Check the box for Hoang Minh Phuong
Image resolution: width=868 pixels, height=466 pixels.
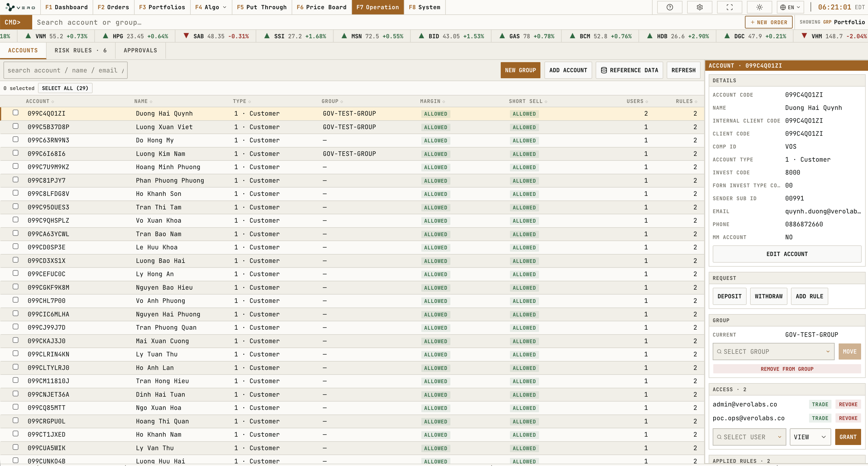16,166
